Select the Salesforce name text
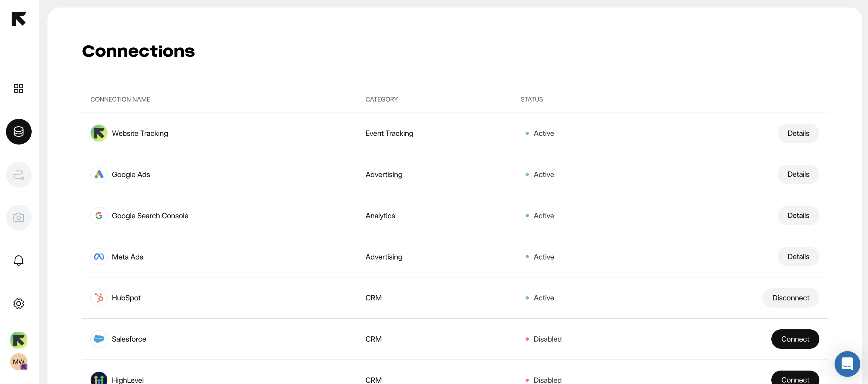Viewport: 868px width, 384px height. [129, 339]
